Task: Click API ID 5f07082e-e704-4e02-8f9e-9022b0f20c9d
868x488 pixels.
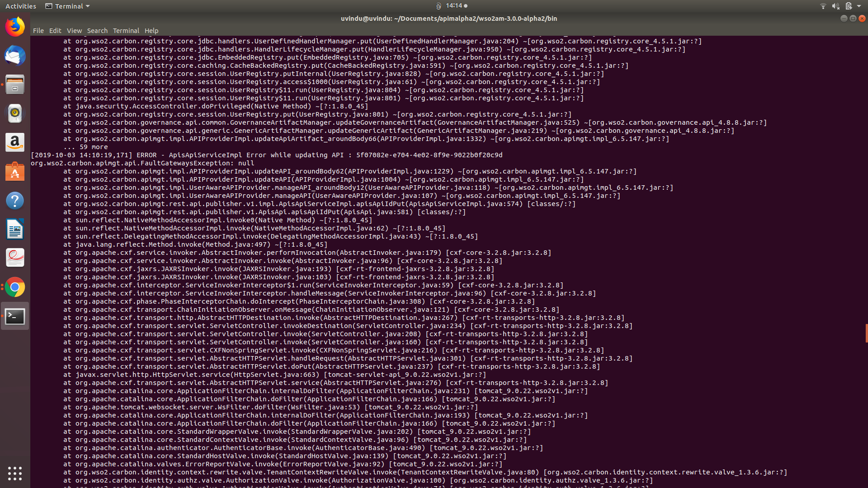Action: click(x=429, y=155)
